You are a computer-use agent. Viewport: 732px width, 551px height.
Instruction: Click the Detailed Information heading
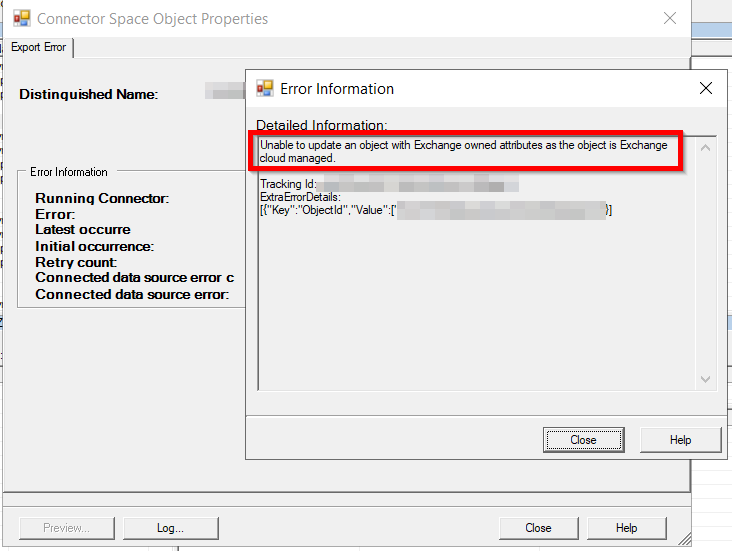[x=322, y=125]
